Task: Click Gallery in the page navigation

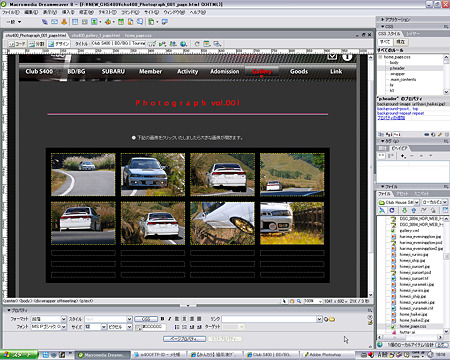Action: [262, 71]
